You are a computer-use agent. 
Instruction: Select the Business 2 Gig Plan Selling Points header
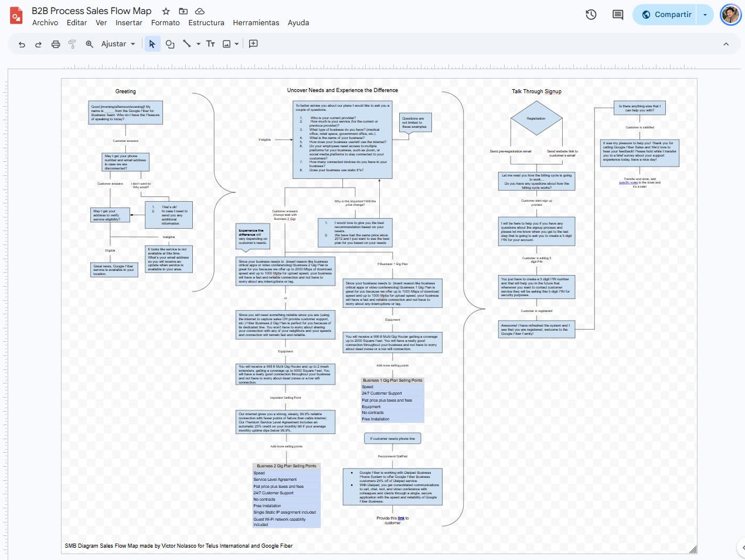point(287,466)
